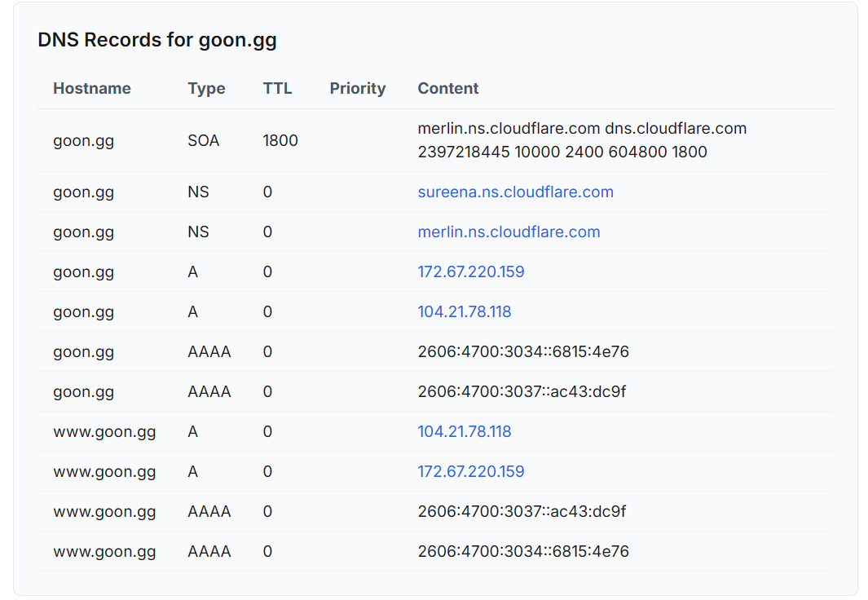Open 104.21.78.118 link for www.goon.gg record
The width and height of the screenshot is (868, 600).
point(465,432)
